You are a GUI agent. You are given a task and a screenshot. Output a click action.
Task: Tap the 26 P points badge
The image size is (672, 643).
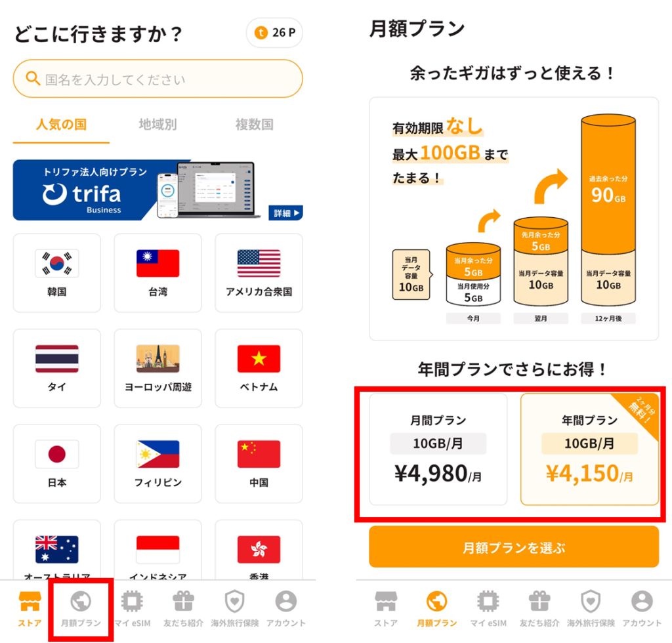pos(275,33)
